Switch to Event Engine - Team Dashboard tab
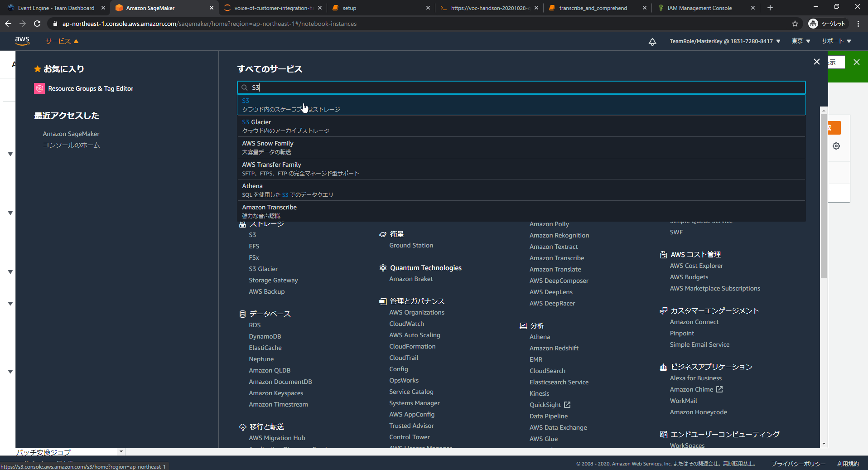868x470 pixels. (56, 8)
